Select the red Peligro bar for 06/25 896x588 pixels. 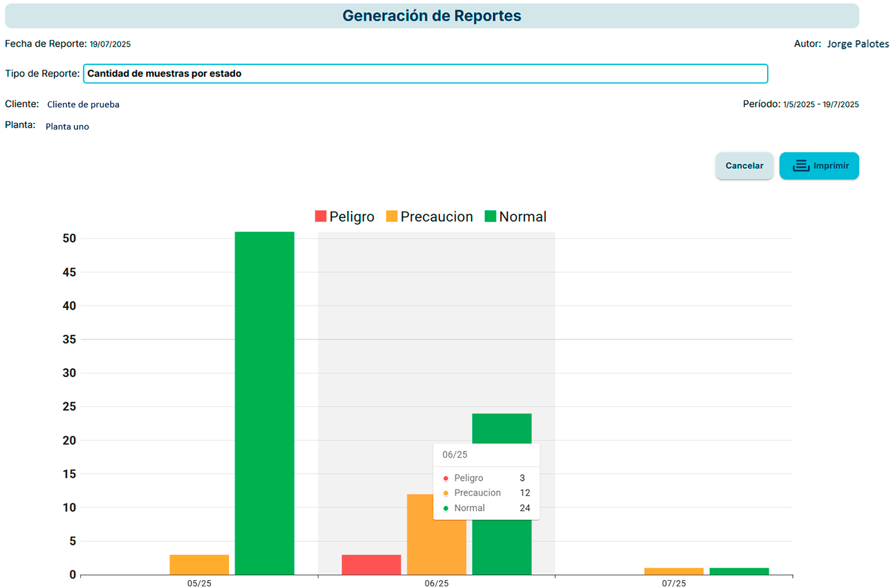pyautogui.click(x=371, y=565)
